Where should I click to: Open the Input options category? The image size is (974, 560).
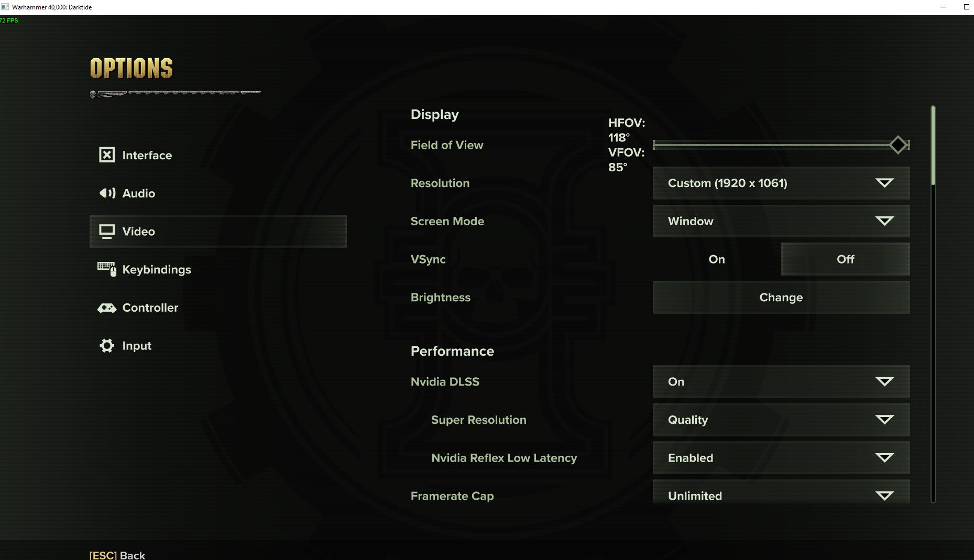pyautogui.click(x=218, y=346)
